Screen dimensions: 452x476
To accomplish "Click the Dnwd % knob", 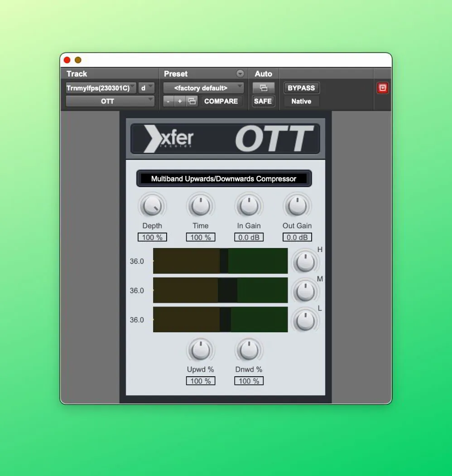I will pos(249,350).
